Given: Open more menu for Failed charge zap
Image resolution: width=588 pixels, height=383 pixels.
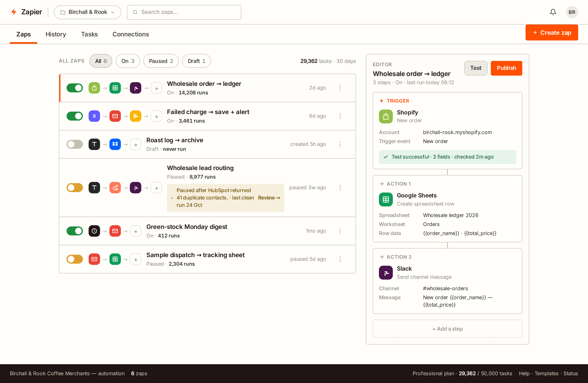Looking at the screenshot, I should click(340, 116).
